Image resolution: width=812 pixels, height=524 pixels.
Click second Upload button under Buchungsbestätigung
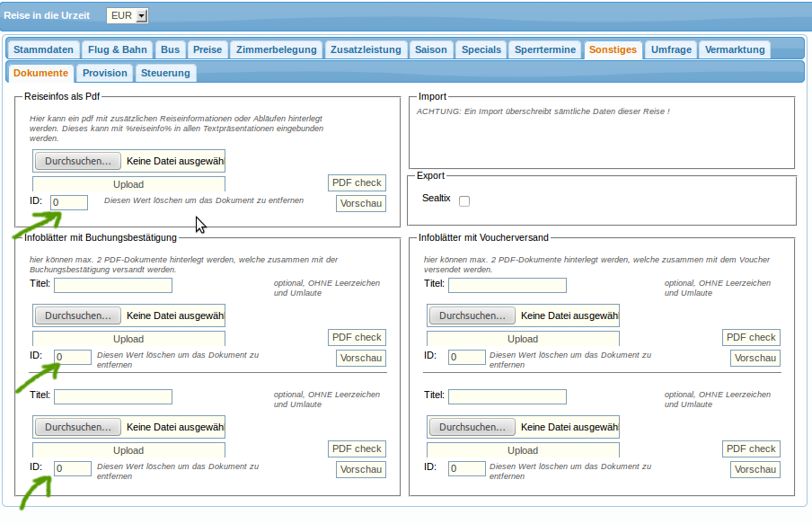(128, 450)
